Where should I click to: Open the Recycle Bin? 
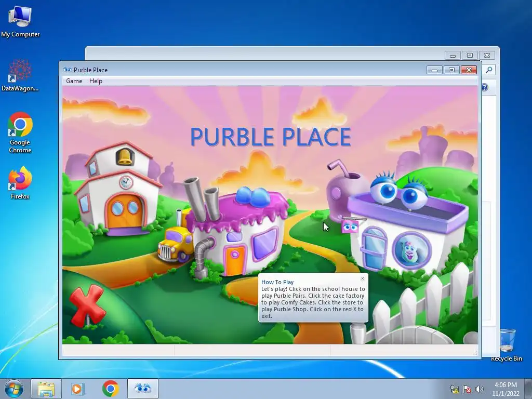click(x=507, y=344)
